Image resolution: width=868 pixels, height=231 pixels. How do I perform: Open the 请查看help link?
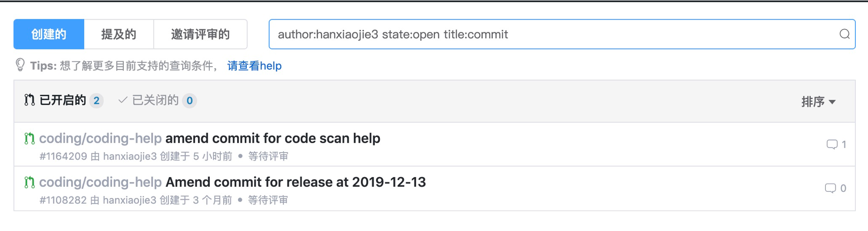point(254,66)
